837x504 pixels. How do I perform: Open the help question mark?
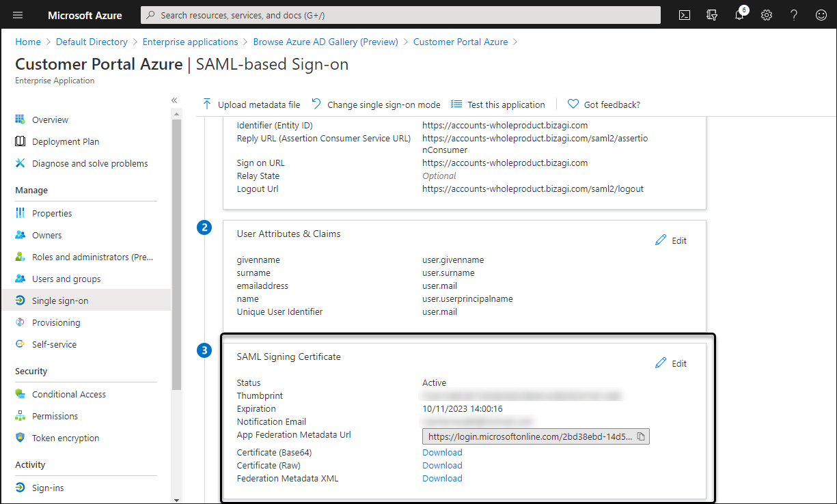(794, 15)
